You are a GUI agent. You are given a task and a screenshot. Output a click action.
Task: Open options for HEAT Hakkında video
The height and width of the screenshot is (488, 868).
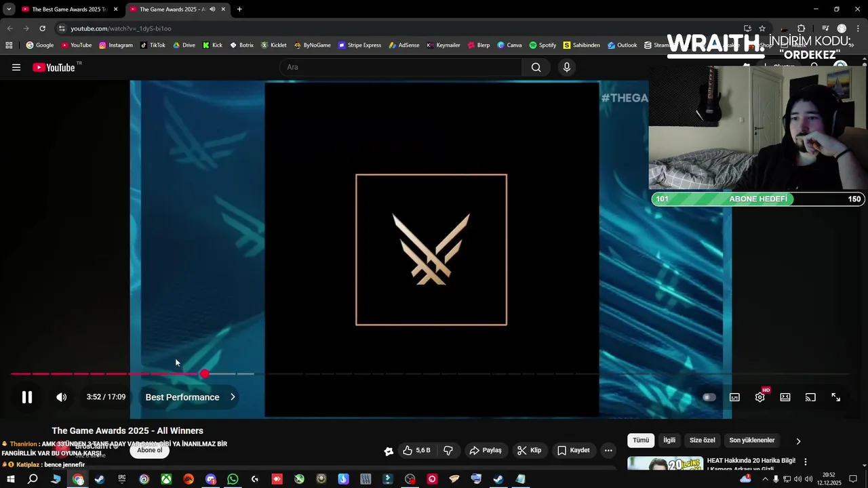(806, 462)
